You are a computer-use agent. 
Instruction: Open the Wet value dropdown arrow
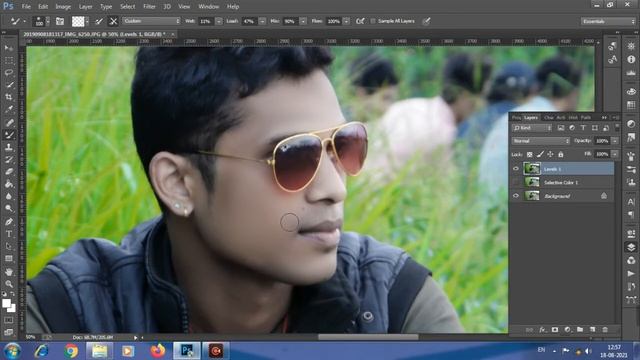219,21
